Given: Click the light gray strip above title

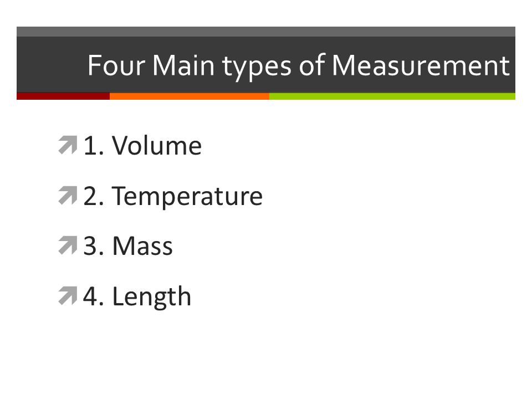Looking at the screenshot, I should [x=266, y=32].
